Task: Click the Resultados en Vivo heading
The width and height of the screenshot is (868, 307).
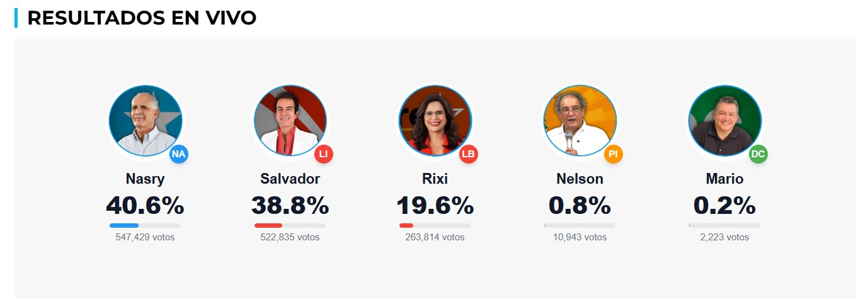Action: click(x=142, y=18)
